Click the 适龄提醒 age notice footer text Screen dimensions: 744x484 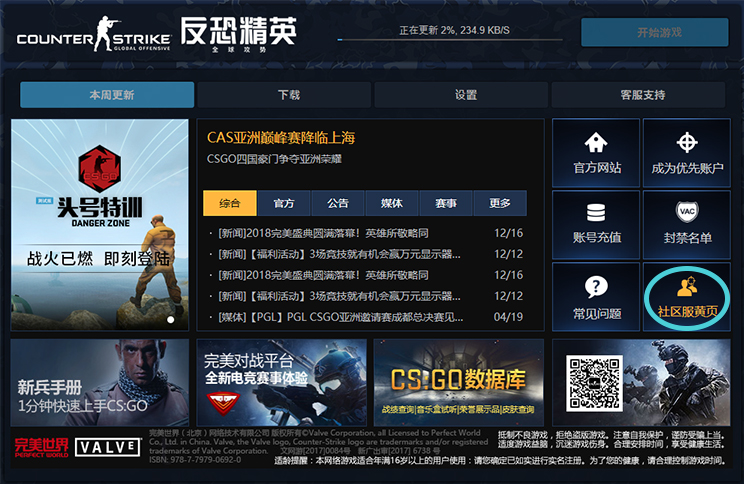pyautogui.click(x=500, y=460)
